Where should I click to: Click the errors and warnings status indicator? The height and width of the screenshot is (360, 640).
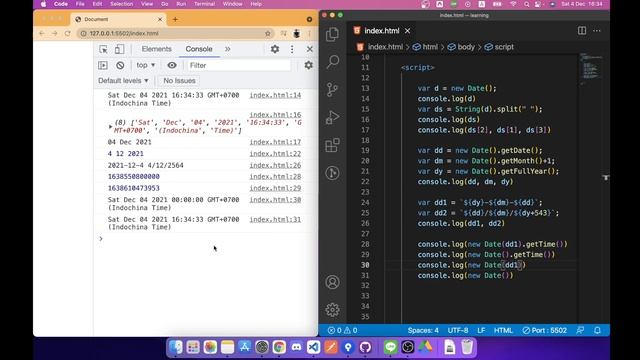coord(342,330)
